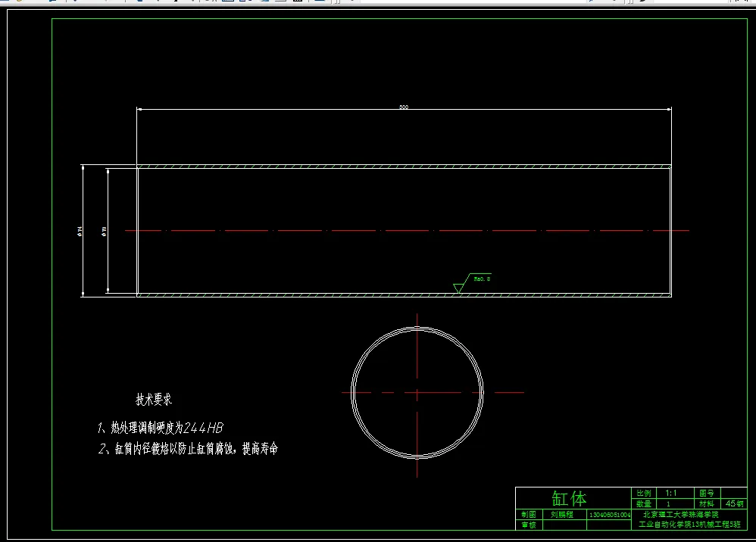Image resolution: width=756 pixels, height=542 pixels.
Task: Select the outer diameter dimension text at far left
Action: (x=80, y=231)
